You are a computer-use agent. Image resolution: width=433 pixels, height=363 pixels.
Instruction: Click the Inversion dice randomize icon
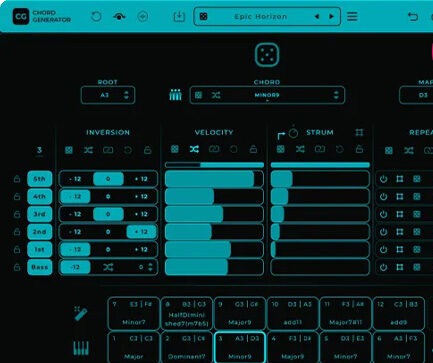pos(69,150)
